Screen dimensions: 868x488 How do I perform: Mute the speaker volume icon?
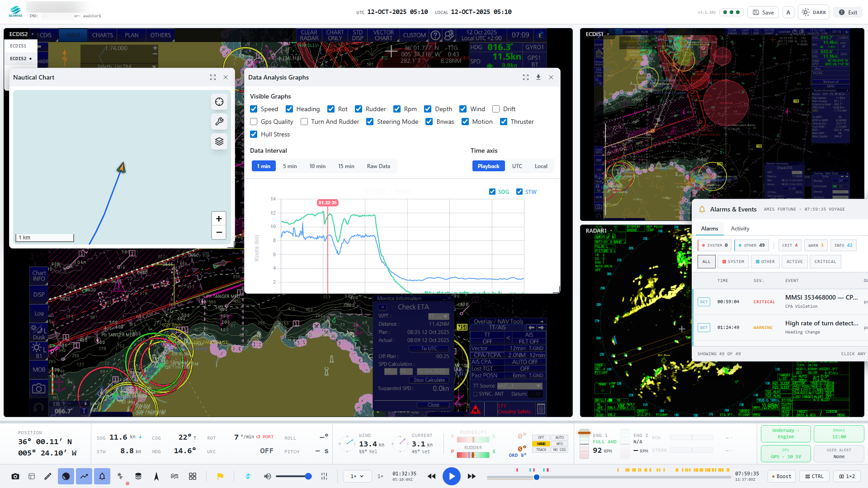click(268, 476)
